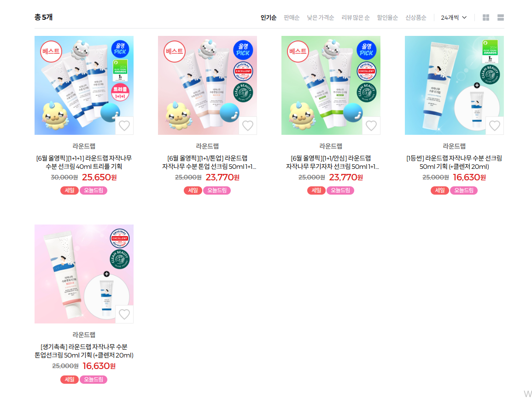Viewport: 532px width, 398px height.
Task: Toggle heart on 무기자차 선크림 product
Action: 371,126
